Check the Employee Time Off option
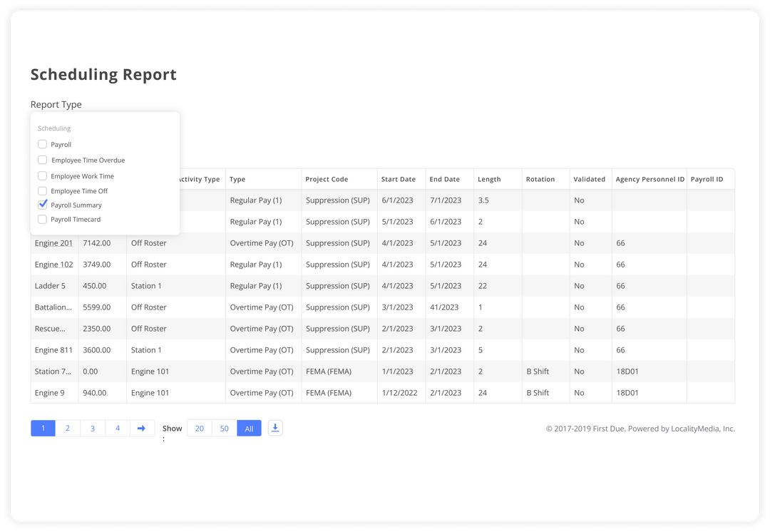The height and width of the screenshot is (532, 770). [42, 191]
